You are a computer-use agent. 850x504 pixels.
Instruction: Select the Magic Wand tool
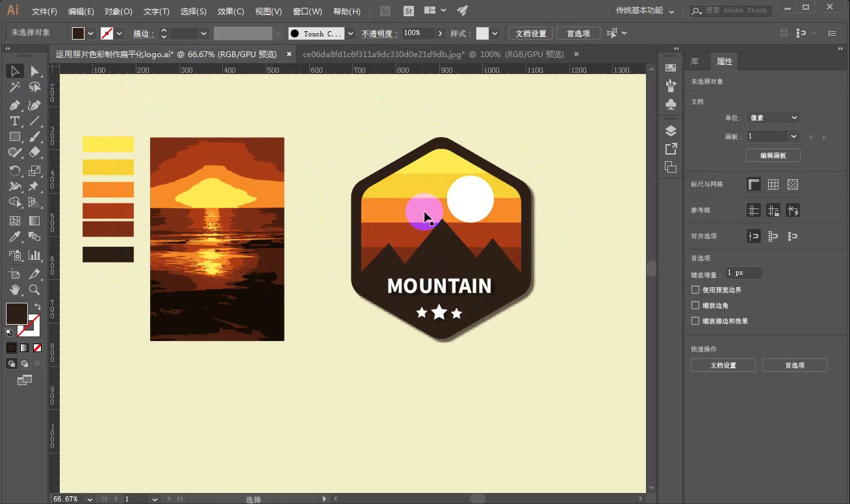pyautogui.click(x=14, y=87)
